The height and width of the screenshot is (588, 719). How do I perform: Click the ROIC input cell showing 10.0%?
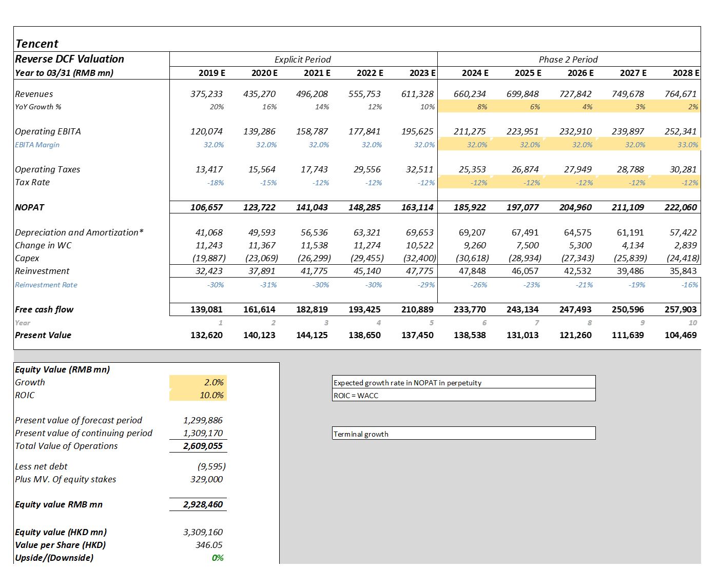point(198,395)
